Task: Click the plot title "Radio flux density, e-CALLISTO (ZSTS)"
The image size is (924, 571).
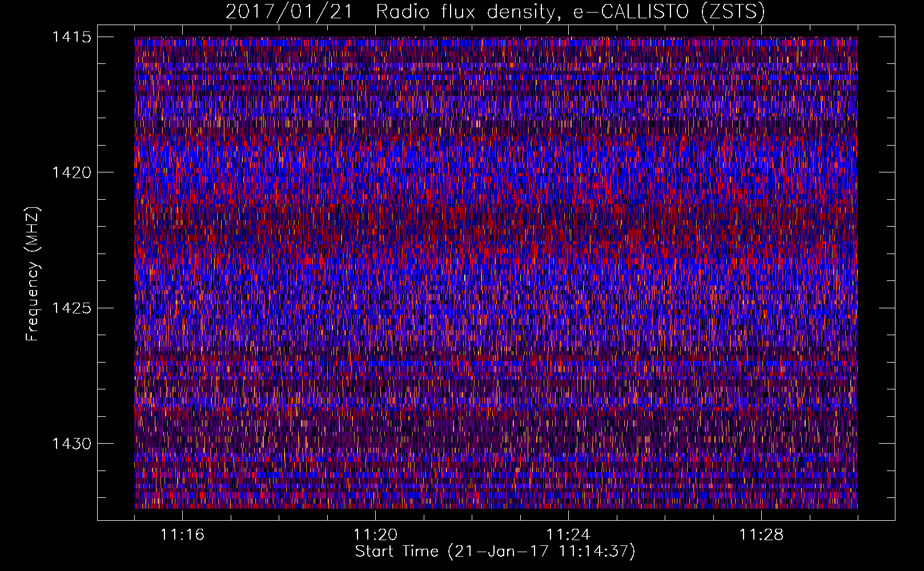Action: pyautogui.click(x=570, y=12)
